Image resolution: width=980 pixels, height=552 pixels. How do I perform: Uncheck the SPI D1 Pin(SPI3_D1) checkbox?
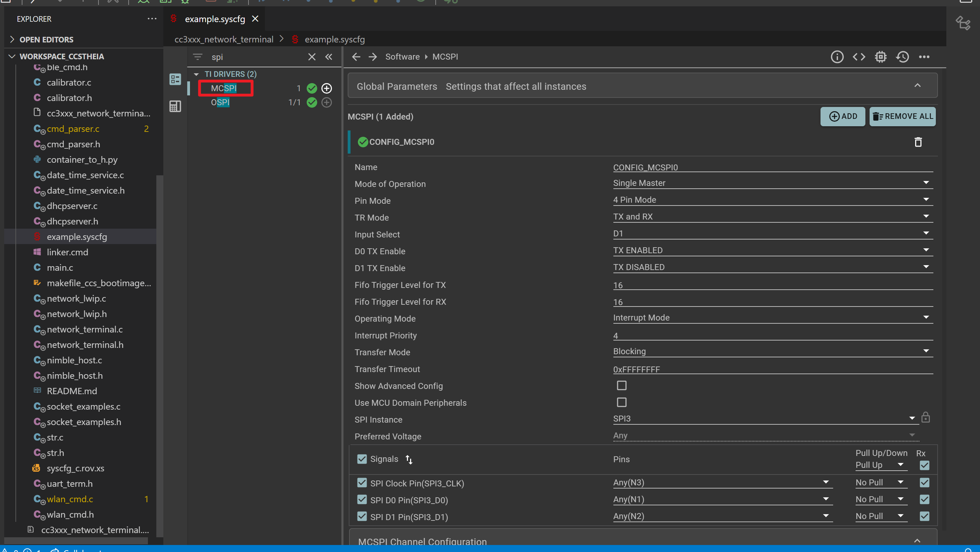coord(362,516)
